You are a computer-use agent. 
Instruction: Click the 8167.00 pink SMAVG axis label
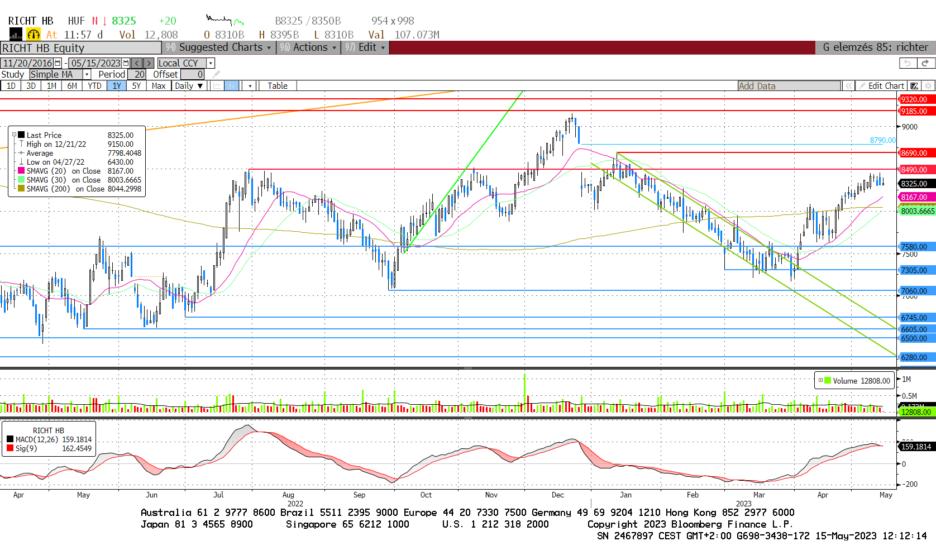click(x=916, y=197)
